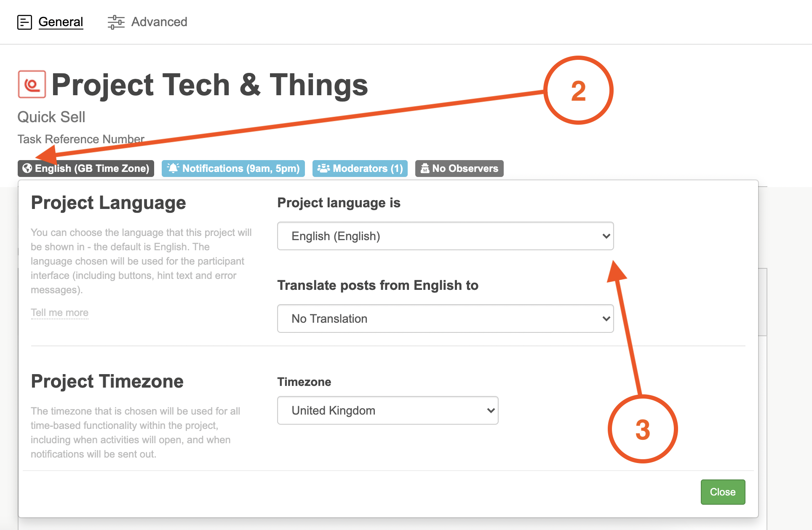Click the Task Reference Number field
The width and height of the screenshot is (812, 530).
(x=81, y=139)
